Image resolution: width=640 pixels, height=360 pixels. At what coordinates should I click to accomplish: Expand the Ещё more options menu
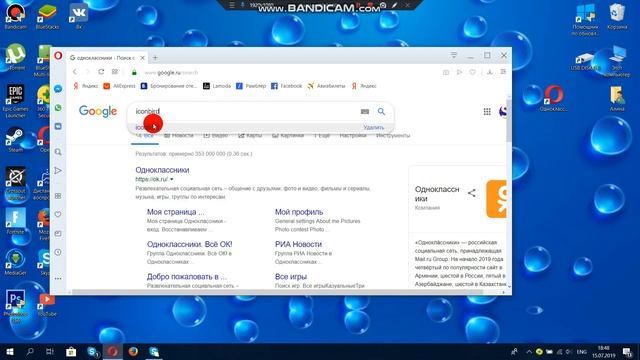[x=322, y=136]
